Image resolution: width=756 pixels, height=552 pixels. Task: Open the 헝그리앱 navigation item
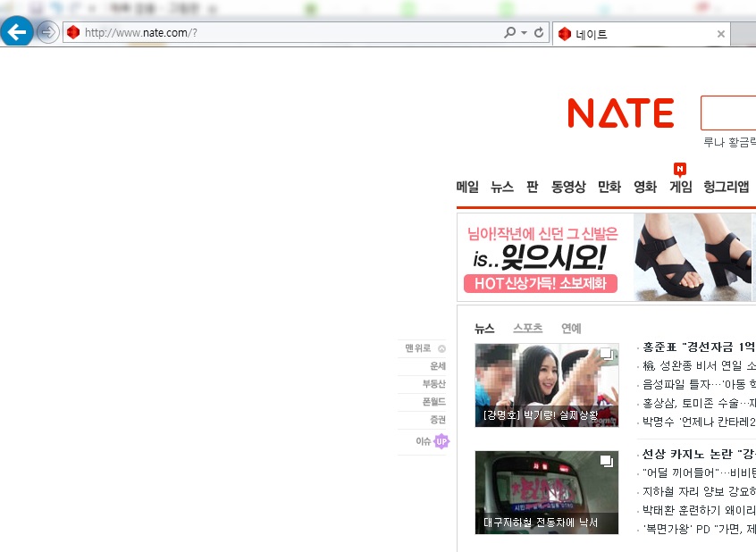tap(727, 187)
